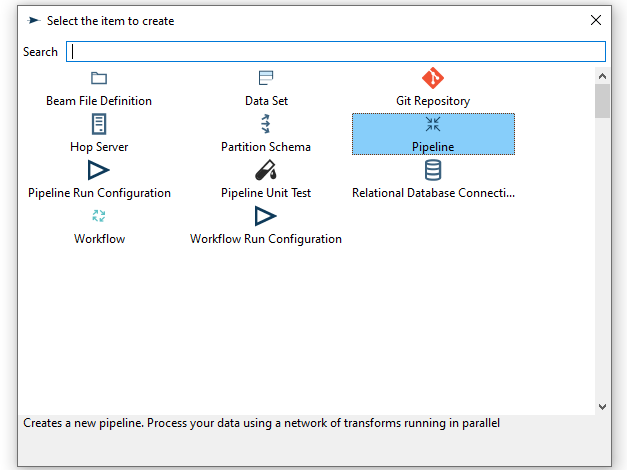
Task: Choose the Pipeline Unit Test flask icon
Action: (266, 170)
